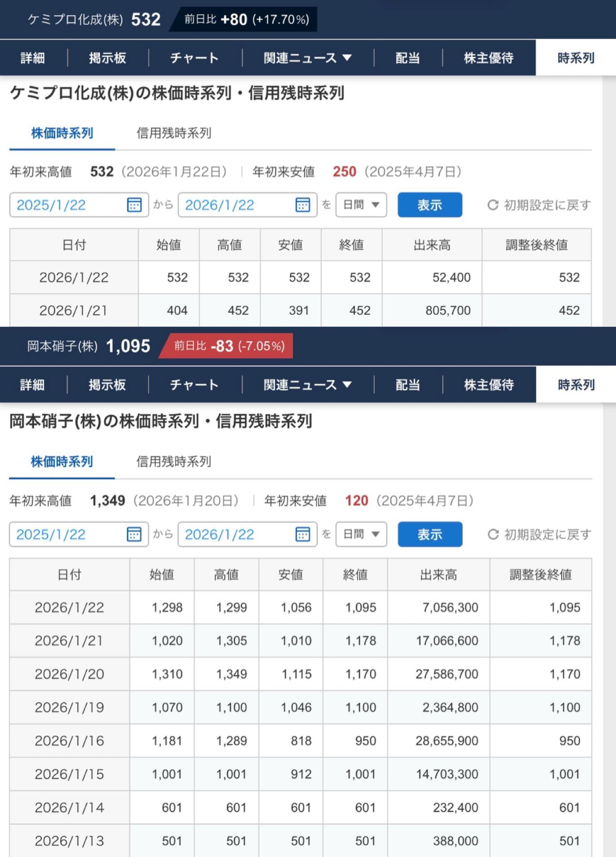Switch to 信用残時系列 tab for ケミプロ化成
The image size is (616, 857).
pyautogui.click(x=174, y=133)
